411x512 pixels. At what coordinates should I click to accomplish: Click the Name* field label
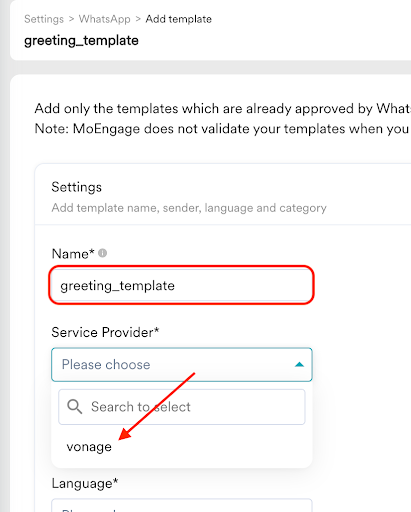pos(73,254)
